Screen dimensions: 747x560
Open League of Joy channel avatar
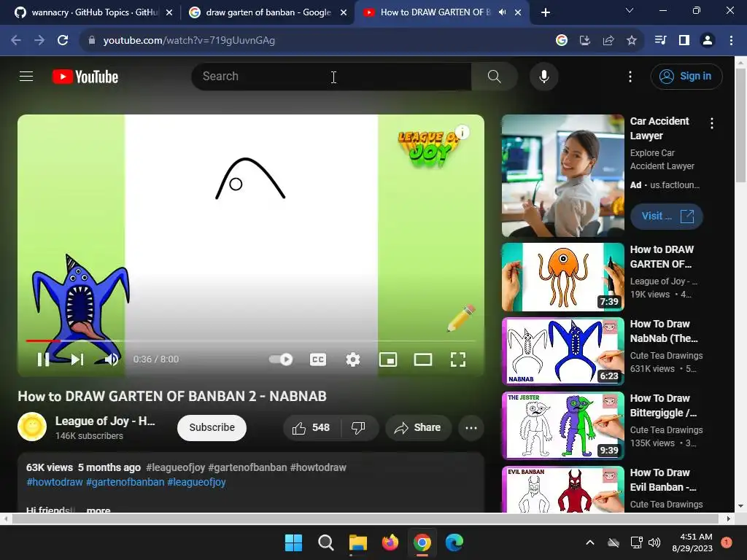[x=32, y=427]
